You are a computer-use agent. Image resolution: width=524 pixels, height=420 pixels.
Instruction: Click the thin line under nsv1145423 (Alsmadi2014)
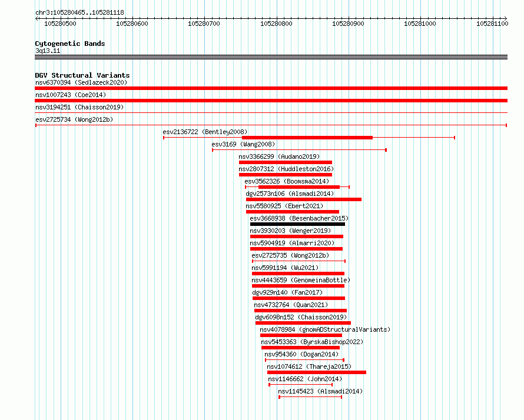tap(310, 397)
